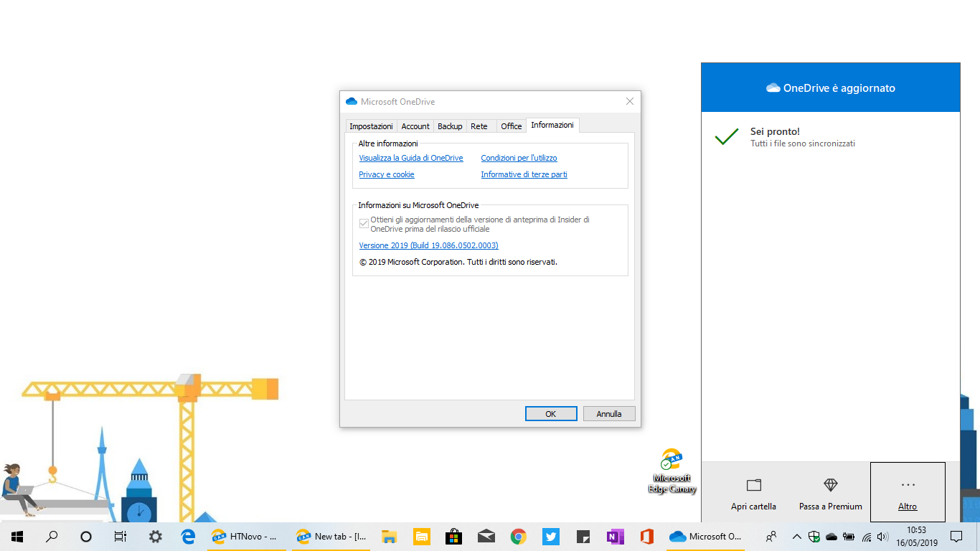Open the Rete tab
The image size is (980, 551).
pyautogui.click(x=479, y=126)
